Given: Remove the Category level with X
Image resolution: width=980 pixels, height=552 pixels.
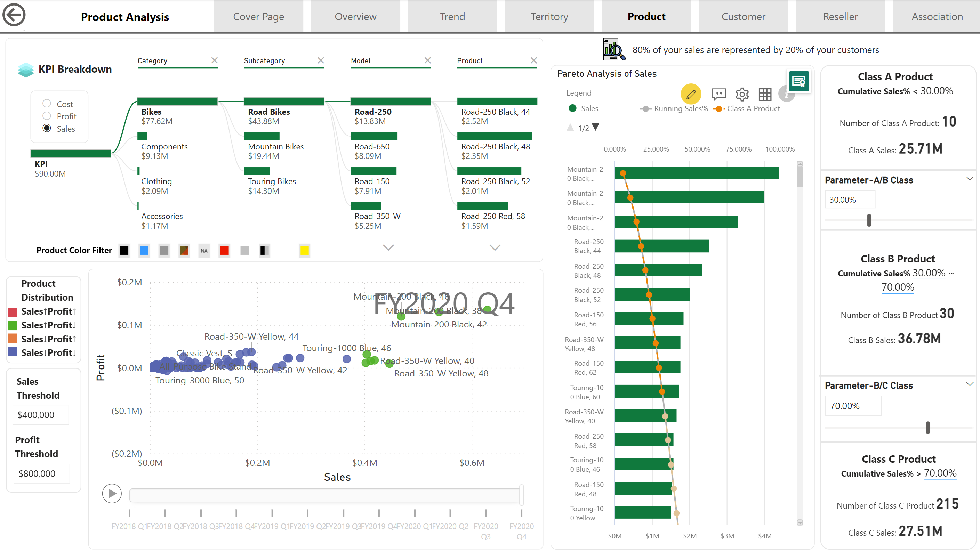Looking at the screenshot, I should point(215,60).
